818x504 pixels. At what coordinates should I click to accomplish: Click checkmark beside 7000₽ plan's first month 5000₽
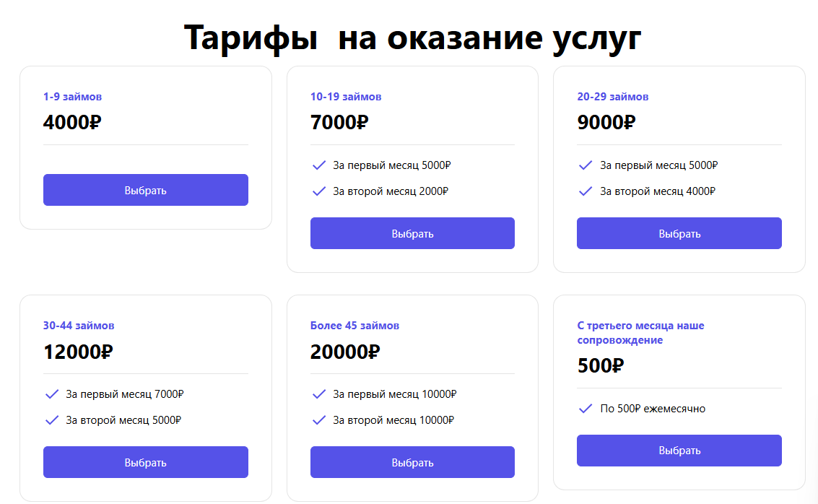(x=319, y=165)
